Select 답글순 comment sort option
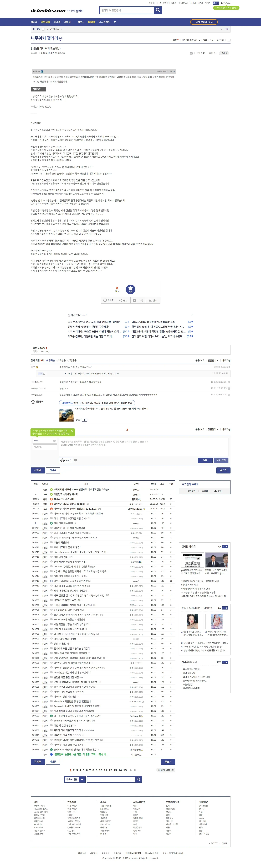Image resolution: width=261 pixels, height=868 pixels. pos(72,360)
